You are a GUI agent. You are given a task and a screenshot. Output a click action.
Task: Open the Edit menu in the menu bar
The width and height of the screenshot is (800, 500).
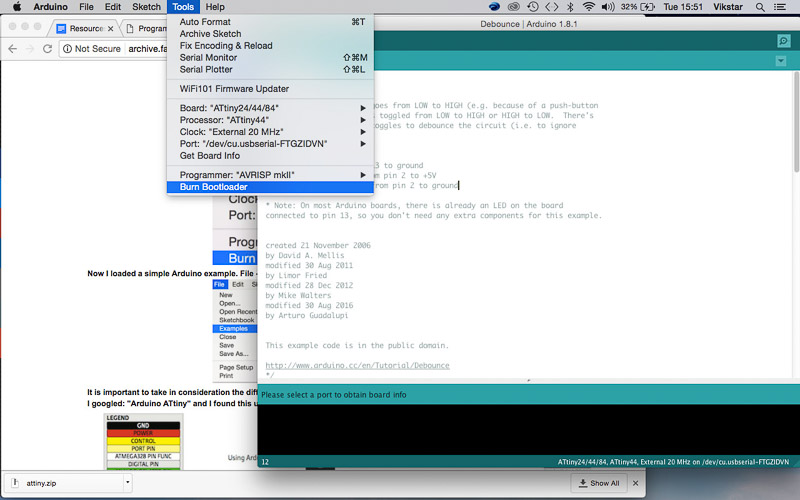pyautogui.click(x=113, y=7)
